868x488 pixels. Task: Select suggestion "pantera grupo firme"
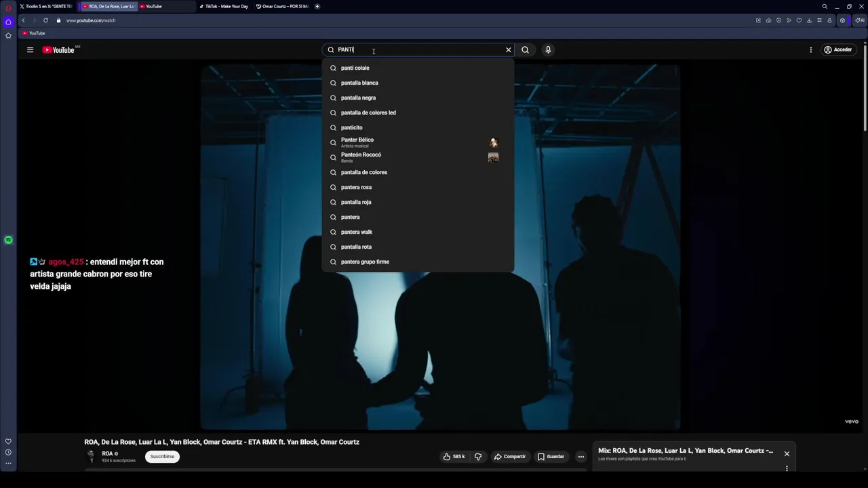418,262
